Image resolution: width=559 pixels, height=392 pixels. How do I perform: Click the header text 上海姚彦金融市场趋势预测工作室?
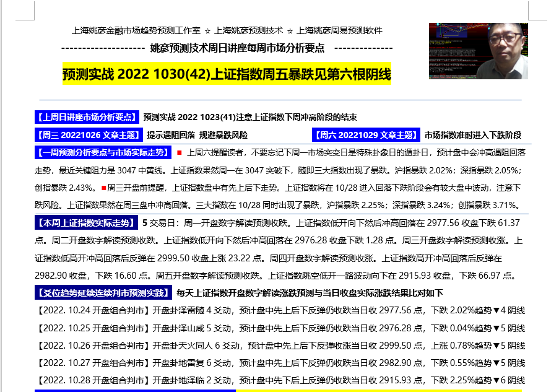(136, 30)
